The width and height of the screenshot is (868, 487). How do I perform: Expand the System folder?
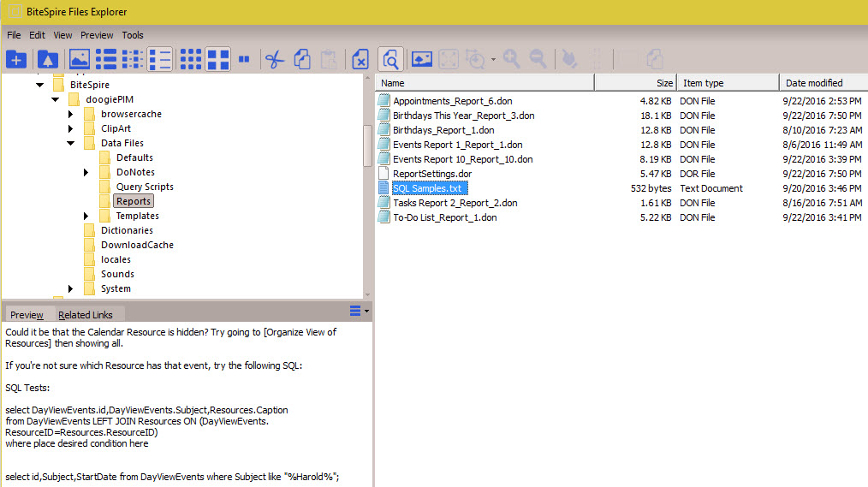click(x=70, y=288)
